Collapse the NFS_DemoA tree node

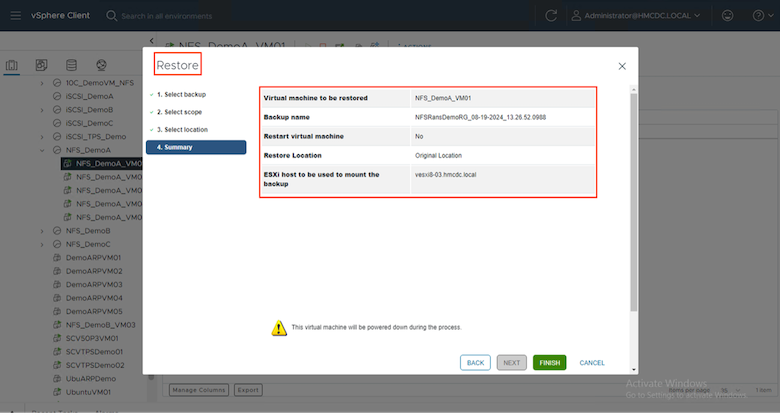42,150
